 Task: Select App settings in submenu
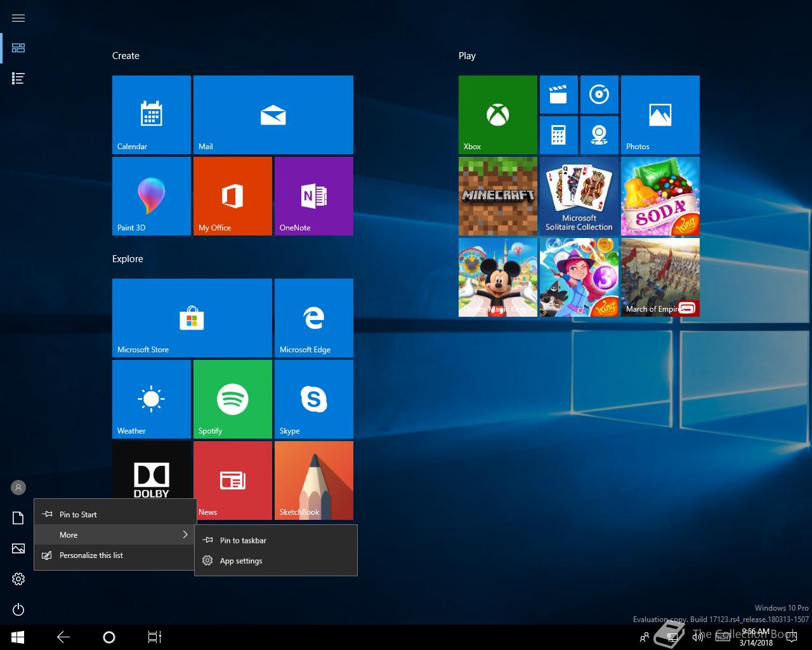(x=276, y=560)
